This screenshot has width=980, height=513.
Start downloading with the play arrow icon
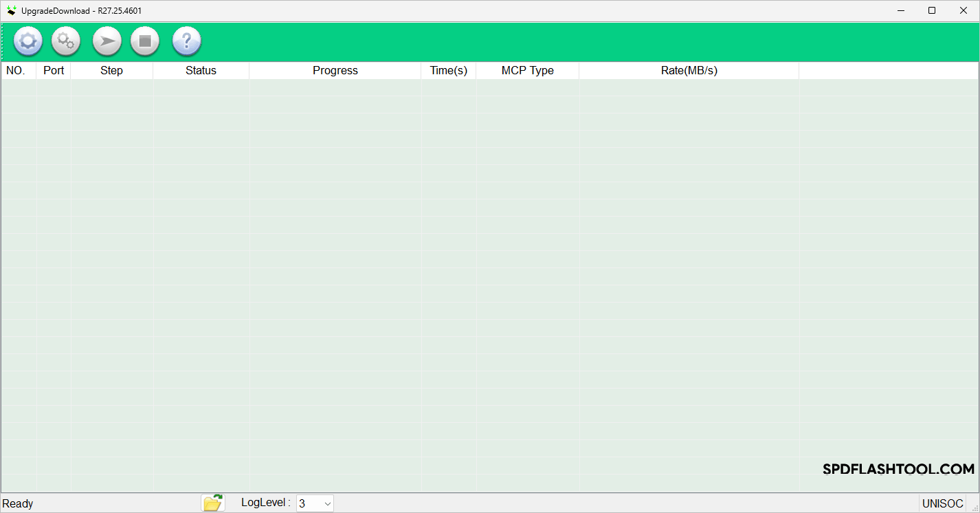107,42
